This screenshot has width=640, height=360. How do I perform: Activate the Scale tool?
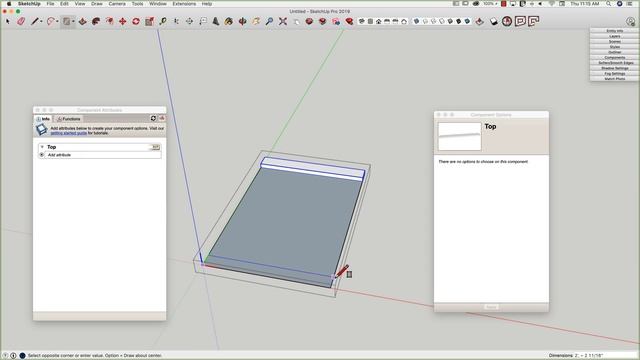(x=149, y=21)
